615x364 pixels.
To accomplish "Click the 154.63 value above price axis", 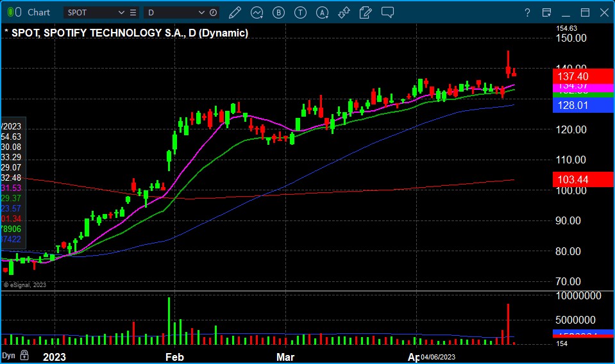I will click(x=567, y=28).
